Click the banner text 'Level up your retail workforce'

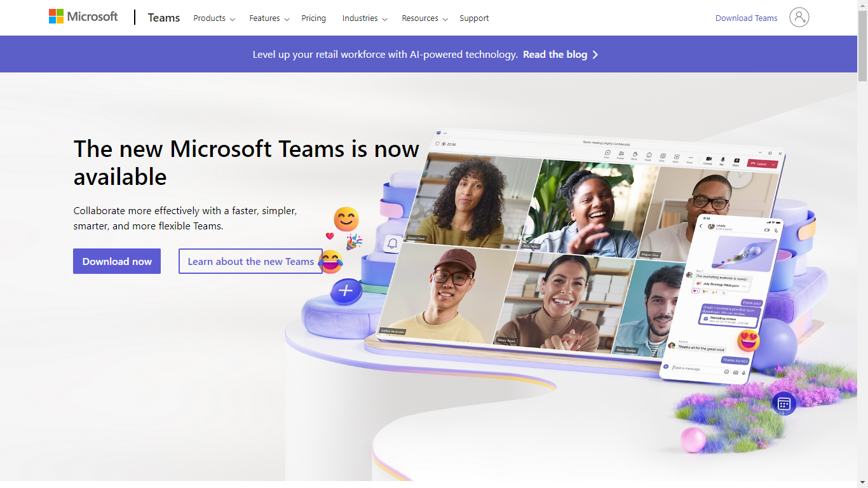point(385,55)
